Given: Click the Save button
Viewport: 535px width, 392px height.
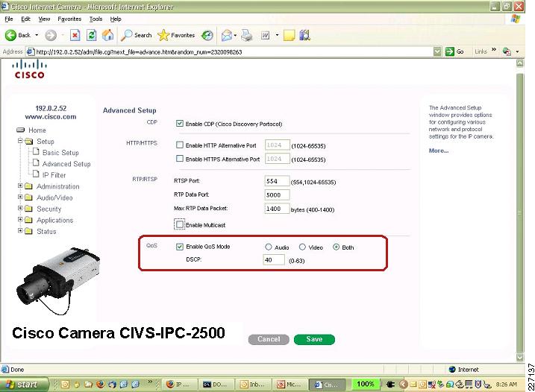Looking at the screenshot, I should 314,339.
